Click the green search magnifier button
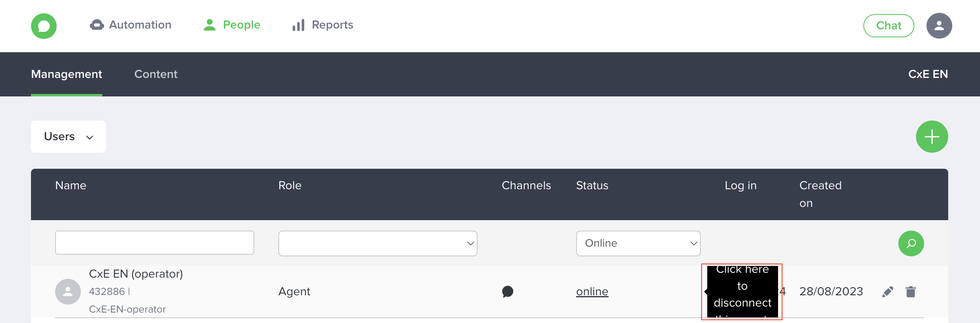This screenshot has height=323, width=980. 911,243
